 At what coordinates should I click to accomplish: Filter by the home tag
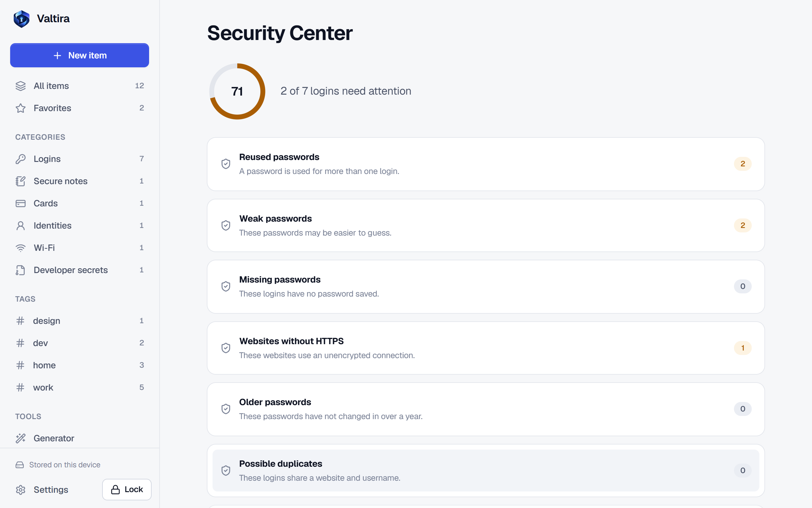click(80, 365)
